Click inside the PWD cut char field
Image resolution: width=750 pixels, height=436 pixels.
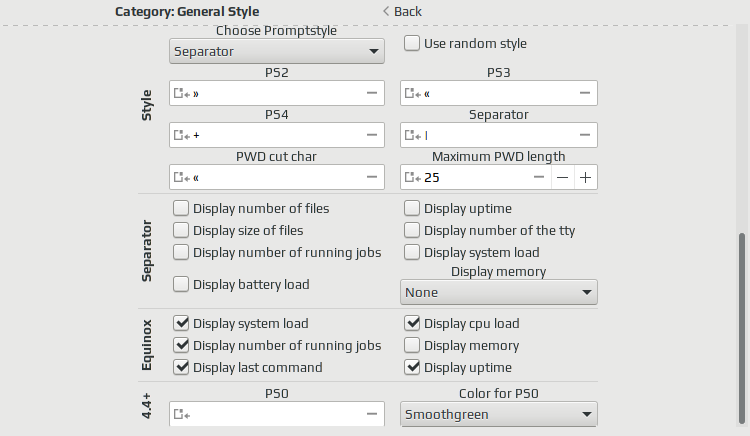277,177
